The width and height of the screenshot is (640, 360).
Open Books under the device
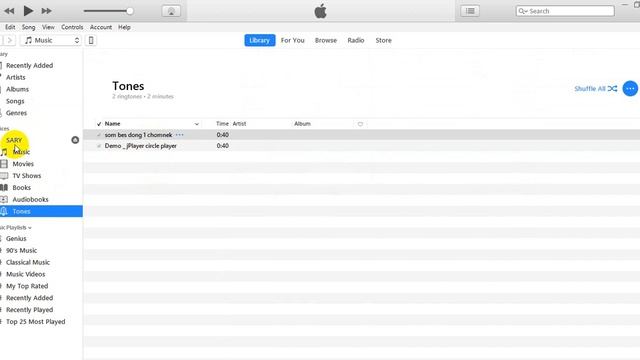click(x=21, y=187)
